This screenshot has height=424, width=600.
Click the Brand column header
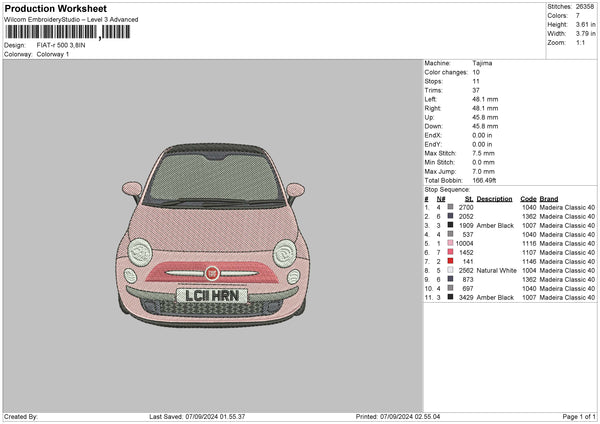click(x=549, y=197)
